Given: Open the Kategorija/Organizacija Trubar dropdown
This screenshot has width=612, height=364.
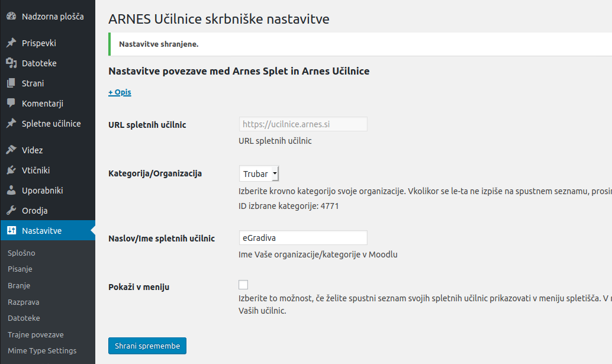Looking at the screenshot, I should point(259,173).
